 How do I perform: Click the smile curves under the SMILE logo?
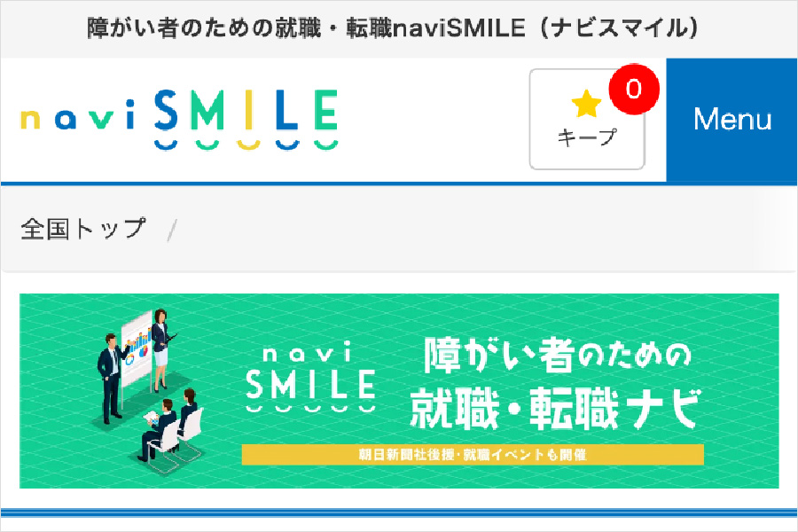tap(246, 145)
